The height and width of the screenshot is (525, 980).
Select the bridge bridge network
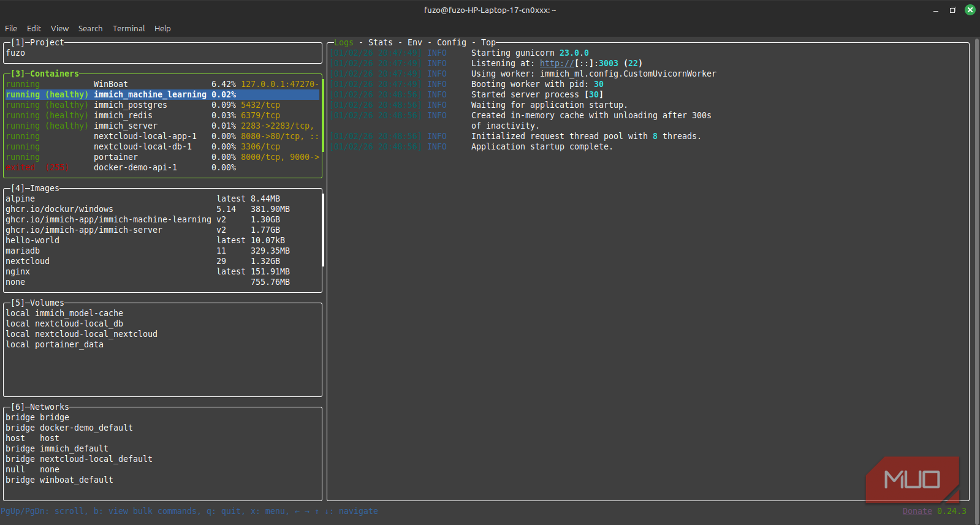(162, 417)
